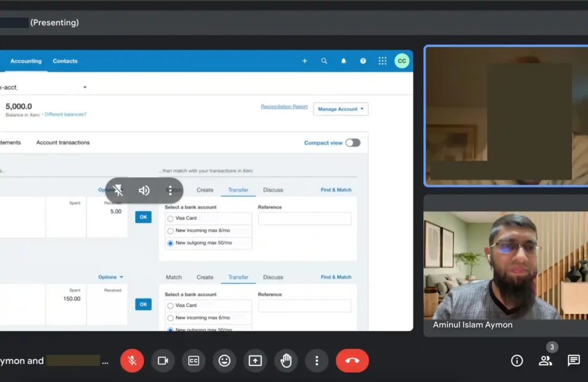The image size is (588, 382).
Task: Open Xero notifications bell
Action: tap(343, 61)
